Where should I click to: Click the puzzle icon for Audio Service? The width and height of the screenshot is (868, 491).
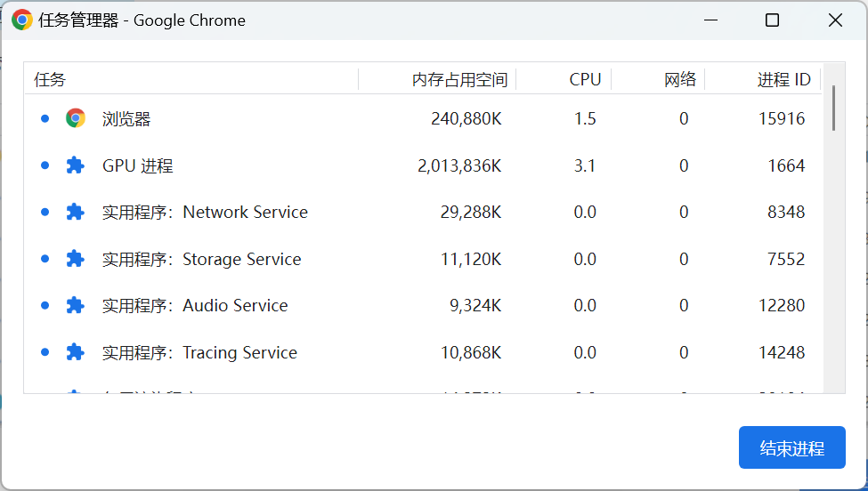coord(76,305)
